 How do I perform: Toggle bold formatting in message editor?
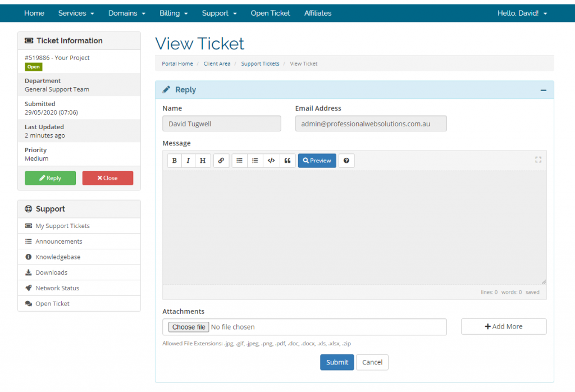pyautogui.click(x=175, y=161)
